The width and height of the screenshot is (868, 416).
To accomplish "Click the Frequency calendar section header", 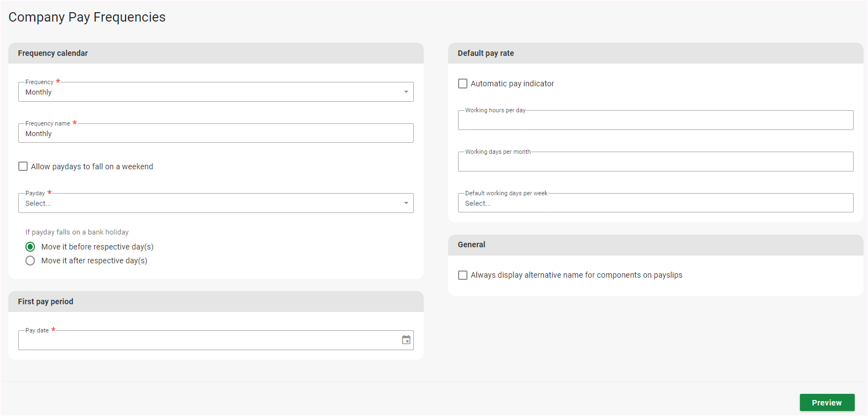I will [53, 53].
